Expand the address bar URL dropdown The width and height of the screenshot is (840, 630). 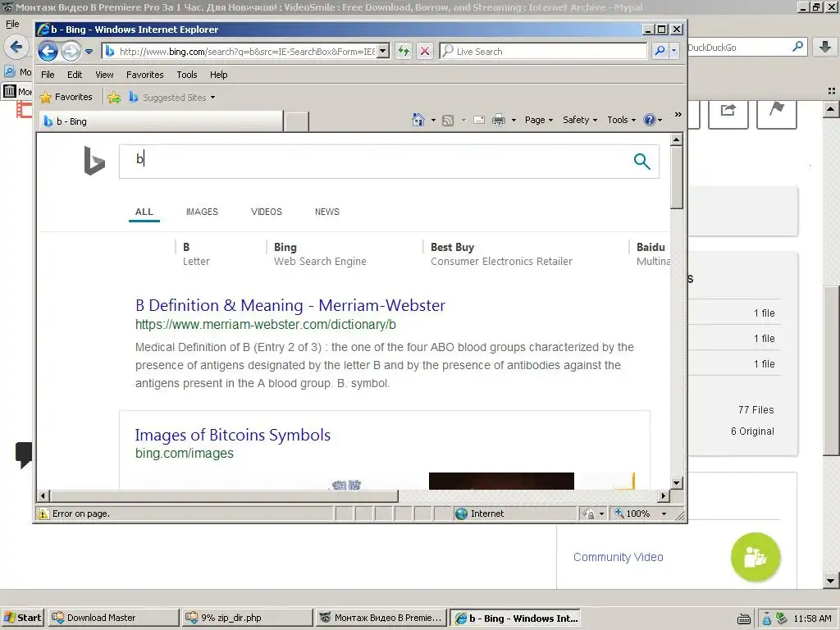(x=383, y=52)
